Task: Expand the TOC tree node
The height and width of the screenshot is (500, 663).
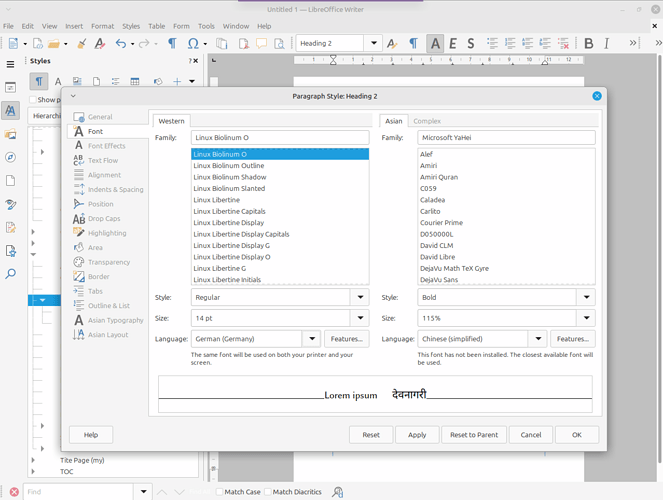Action: pos(33,471)
